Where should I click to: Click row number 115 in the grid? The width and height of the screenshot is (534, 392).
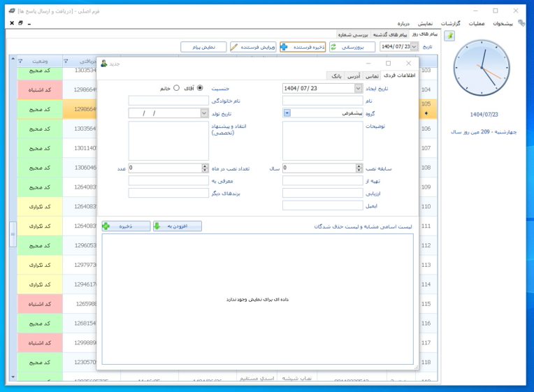pyautogui.click(x=426, y=304)
